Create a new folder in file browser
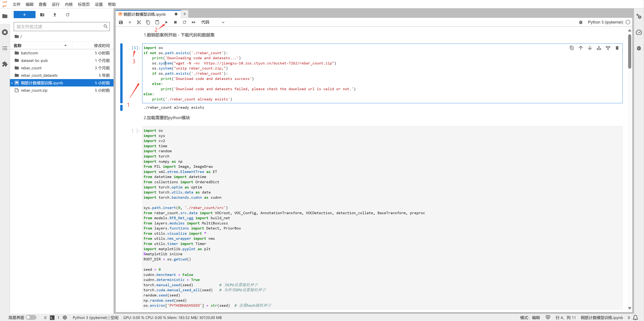Image resolution: width=644 pixels, height=321 pixels. click(42, 15)
